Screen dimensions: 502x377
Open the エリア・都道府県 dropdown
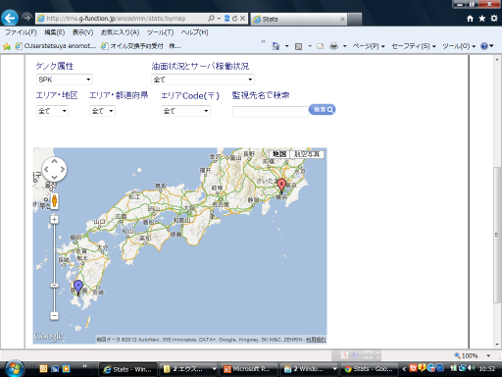pos(102,111)
